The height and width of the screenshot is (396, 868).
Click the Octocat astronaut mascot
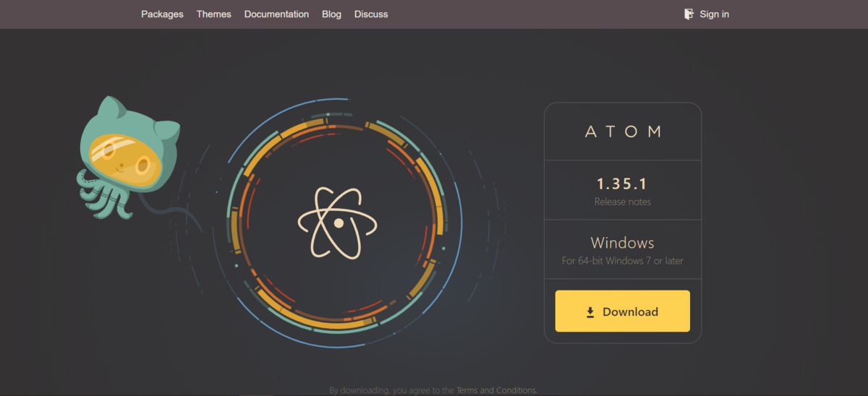click(x=129, y=157)
